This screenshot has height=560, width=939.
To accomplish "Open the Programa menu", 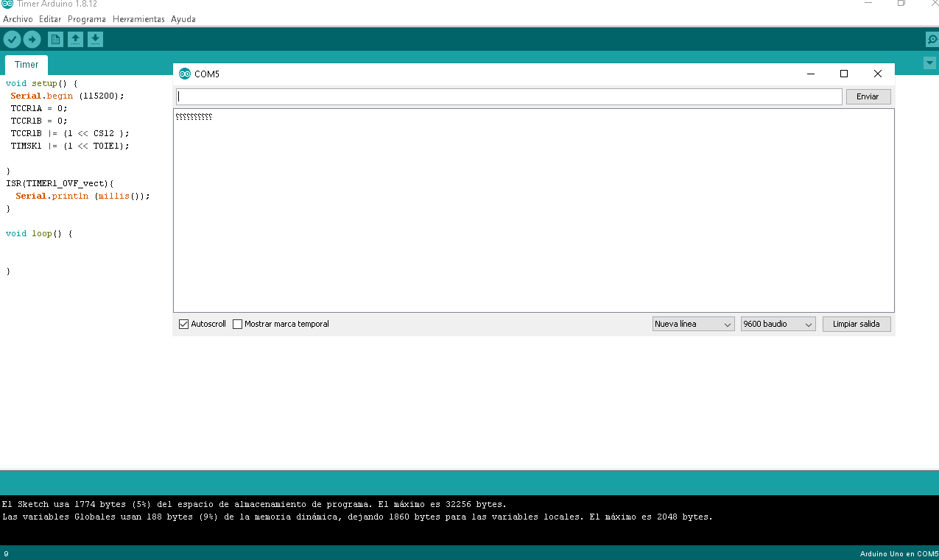I will click(87, 19).
